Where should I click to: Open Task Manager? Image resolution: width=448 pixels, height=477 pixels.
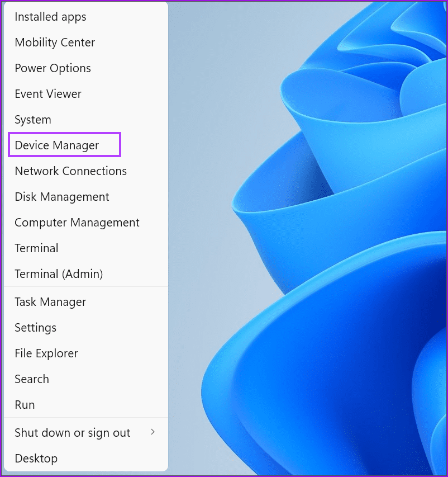point(50,302)
